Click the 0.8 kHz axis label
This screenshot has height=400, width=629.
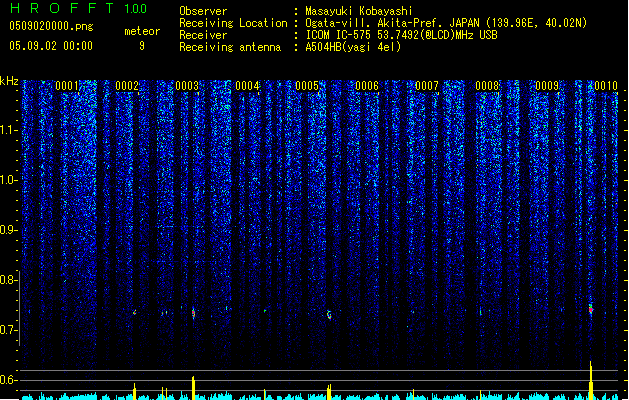[8, 280]
